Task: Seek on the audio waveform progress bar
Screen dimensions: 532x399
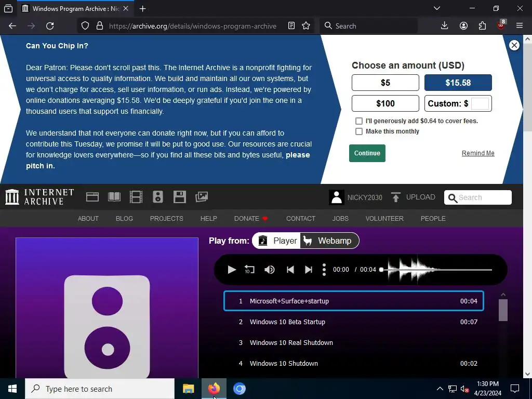Action: pos(436,270)
